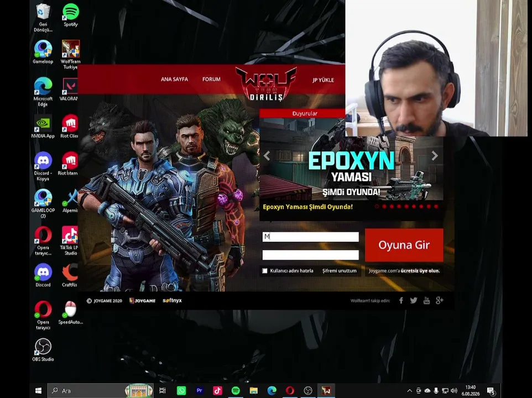This screenshot has height=398, width=532.
Task: Select the Opera tarayıcı icon above OBS Studio
Action: click(43, 315)
